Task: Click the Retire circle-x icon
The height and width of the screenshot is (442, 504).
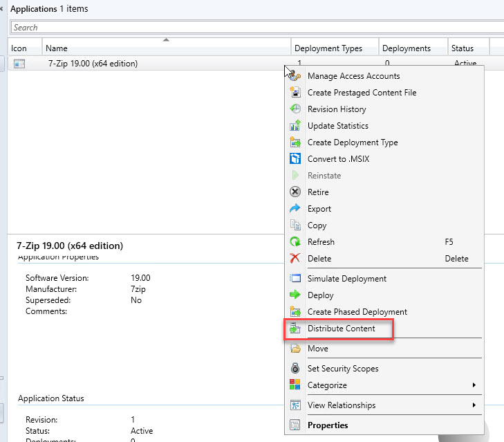Action: point(295,192)
